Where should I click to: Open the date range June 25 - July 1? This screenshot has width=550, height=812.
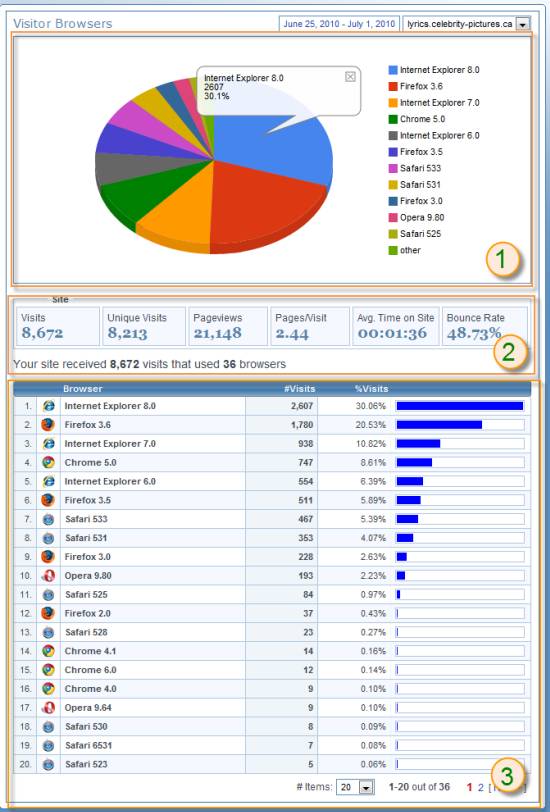tap(339, 24)
